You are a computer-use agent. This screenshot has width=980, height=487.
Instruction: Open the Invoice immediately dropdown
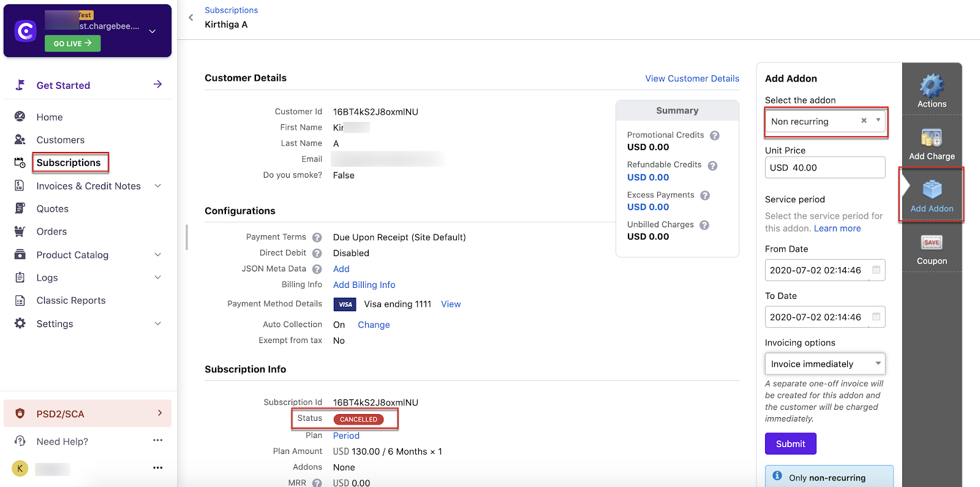coord(824,364)
